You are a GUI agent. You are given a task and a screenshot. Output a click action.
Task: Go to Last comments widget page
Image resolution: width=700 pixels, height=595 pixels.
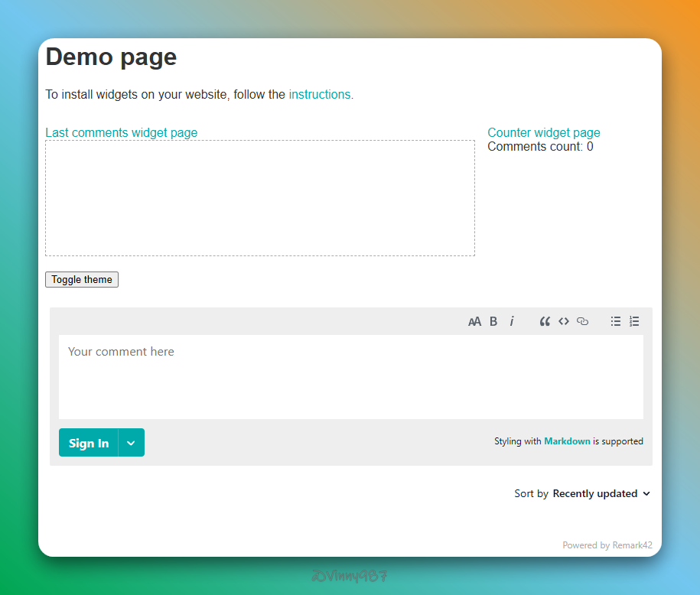(x=121, y=133)
